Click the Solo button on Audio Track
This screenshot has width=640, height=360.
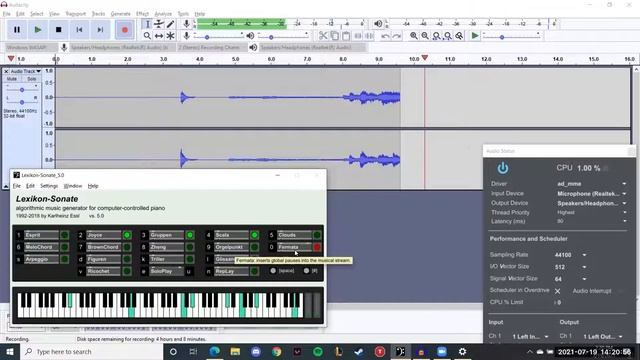[x=31, y=79]
